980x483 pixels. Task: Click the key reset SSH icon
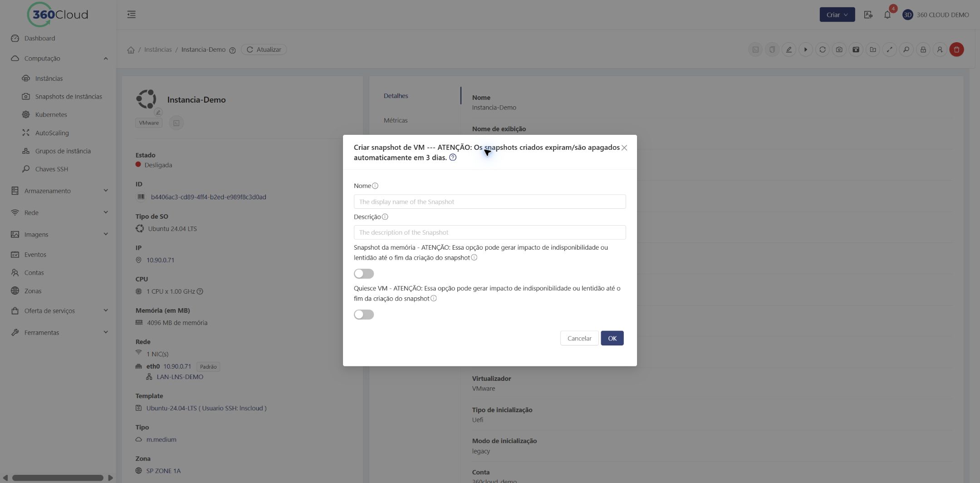(906, 49)
